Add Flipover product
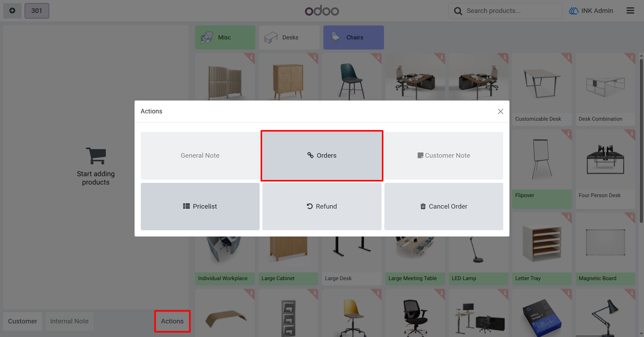The height and width of the screenshot is (337, 644). click(542, 169)
